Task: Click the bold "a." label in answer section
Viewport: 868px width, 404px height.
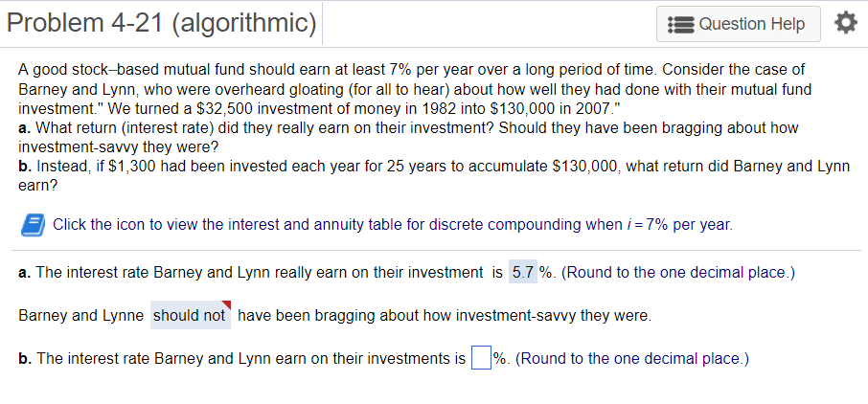Action: pyautogui.click(x=24, y=273)
